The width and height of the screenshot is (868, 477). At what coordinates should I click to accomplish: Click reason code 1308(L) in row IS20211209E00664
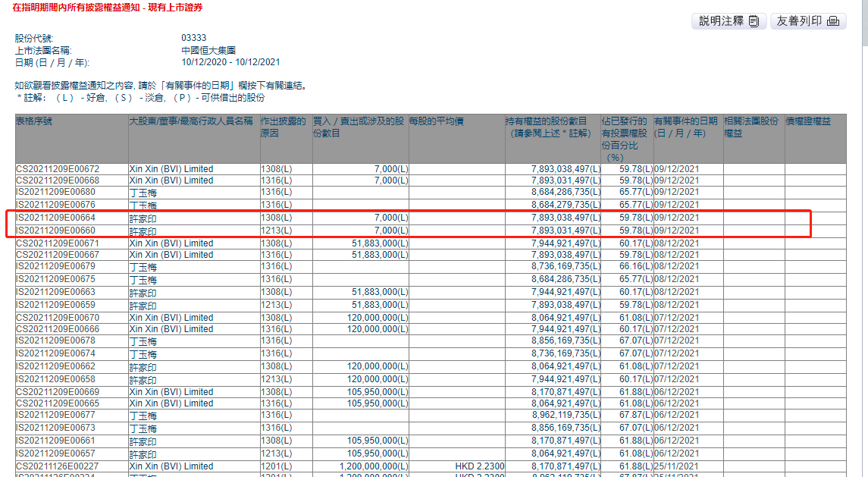[276, 218]
